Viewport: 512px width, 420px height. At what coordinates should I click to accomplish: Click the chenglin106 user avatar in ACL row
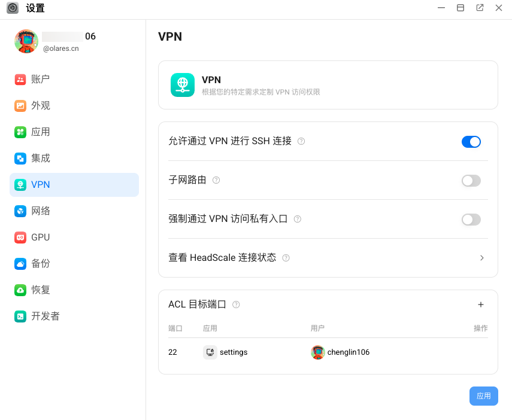[x=317, y=352]
